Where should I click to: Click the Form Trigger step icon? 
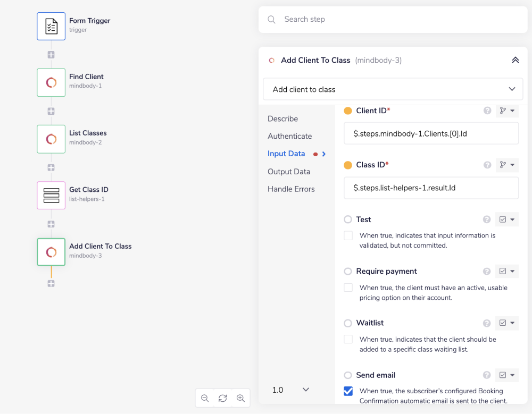point(51,27)
